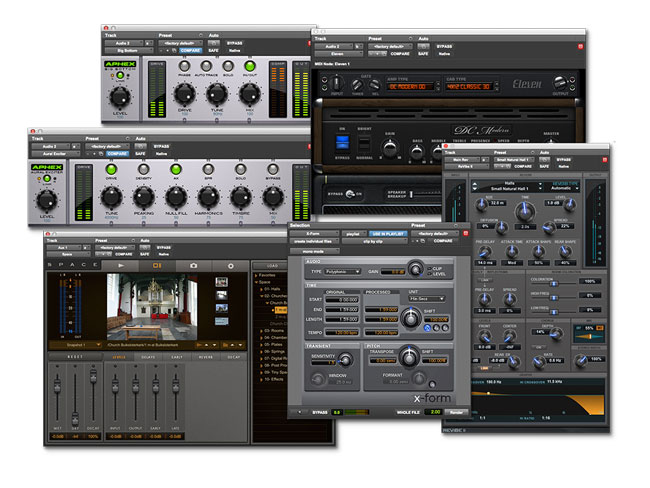Image resolution: width=650 pixels, height=488 pixels.
Task: Open X-Form Unit Min:Secs dropdown
Action: [427, 299]
